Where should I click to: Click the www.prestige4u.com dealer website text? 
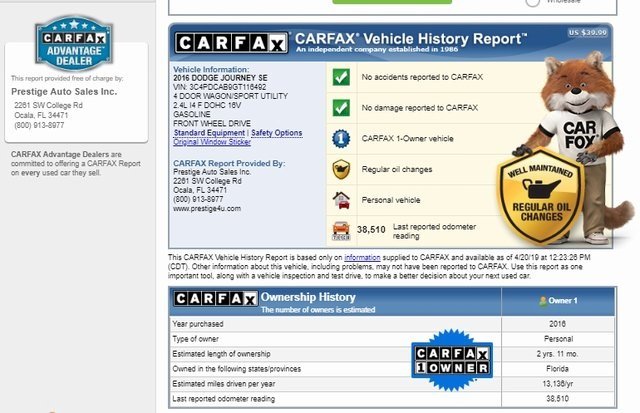click(x=207, y=208)
